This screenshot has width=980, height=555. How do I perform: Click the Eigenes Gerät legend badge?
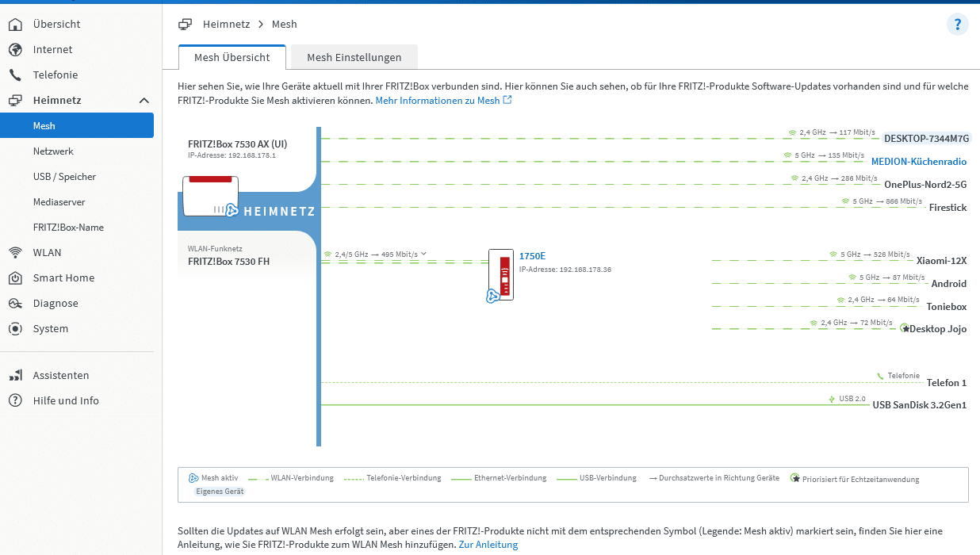pos(220,492)
